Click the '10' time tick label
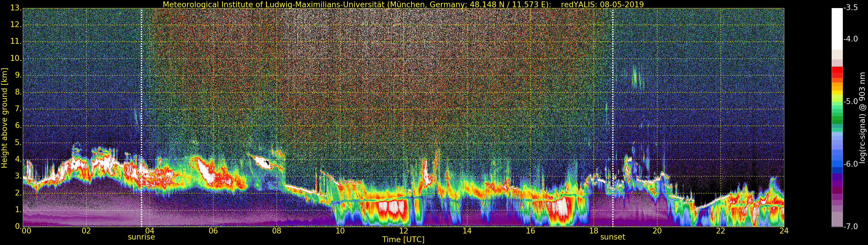The width and height of the screenshot is (868, 245). tap(340, 231)
